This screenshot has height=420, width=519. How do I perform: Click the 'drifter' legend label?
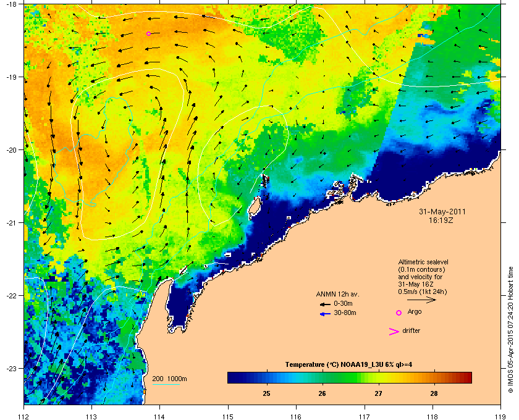[x=411, y=330]
